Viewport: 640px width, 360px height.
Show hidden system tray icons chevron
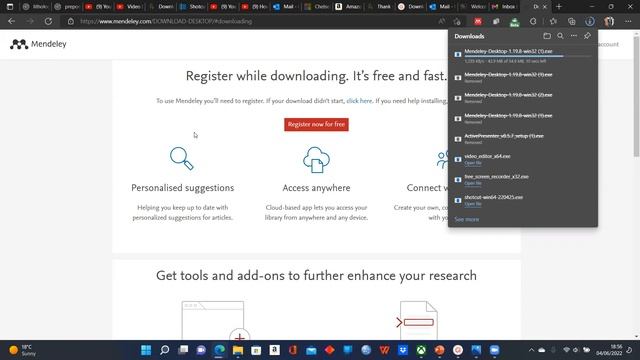pyautogui.click(x=531, y=350)
